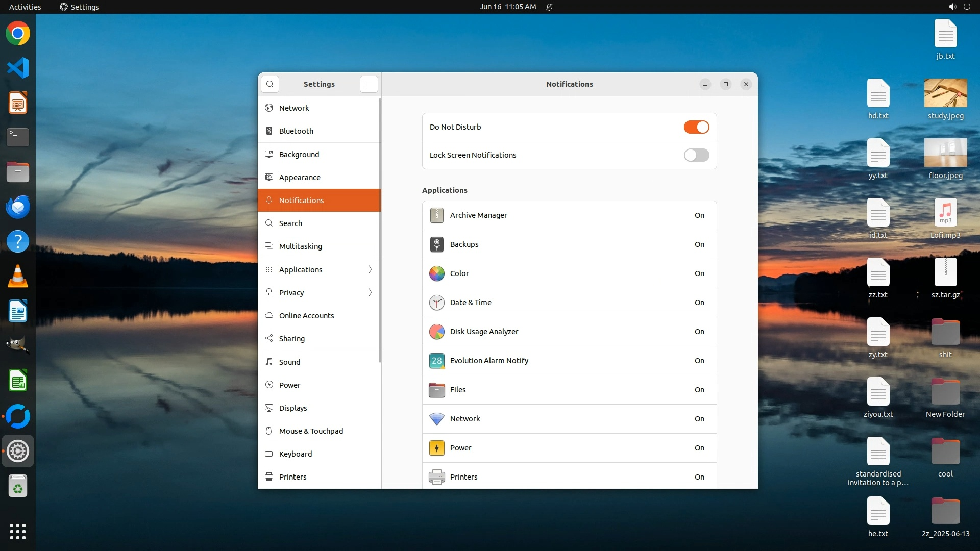Enable the Lock Screen Notifications switch
The image size is (980, 551).
tap(696, 155)
